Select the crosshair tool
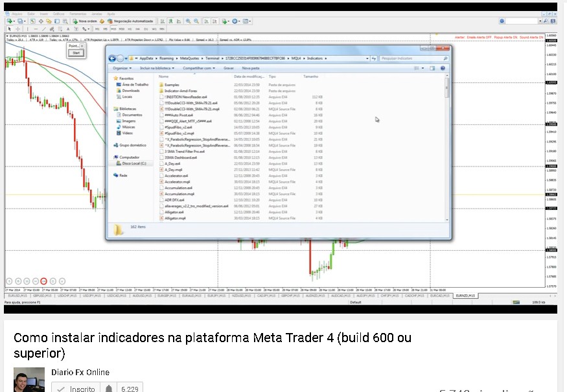This screenshot has height=392, width=567. 17,29
